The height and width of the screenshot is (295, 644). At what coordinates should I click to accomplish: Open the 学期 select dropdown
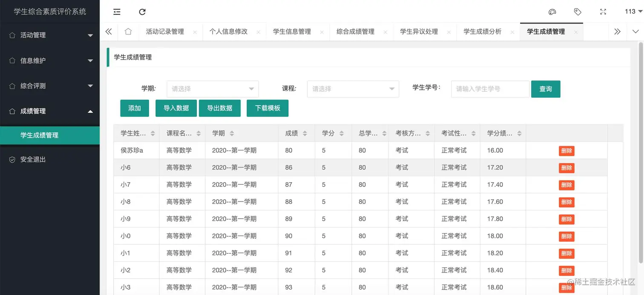tap(213, 89)
